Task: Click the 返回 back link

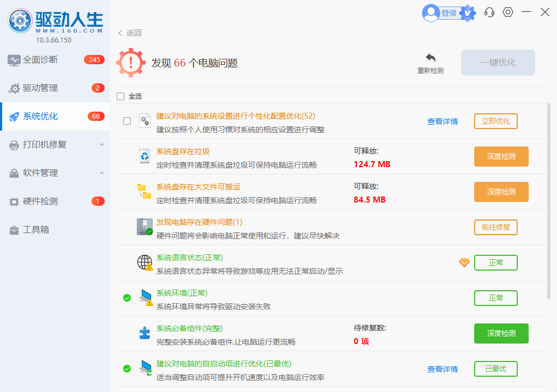Action: tap(130, 33)
